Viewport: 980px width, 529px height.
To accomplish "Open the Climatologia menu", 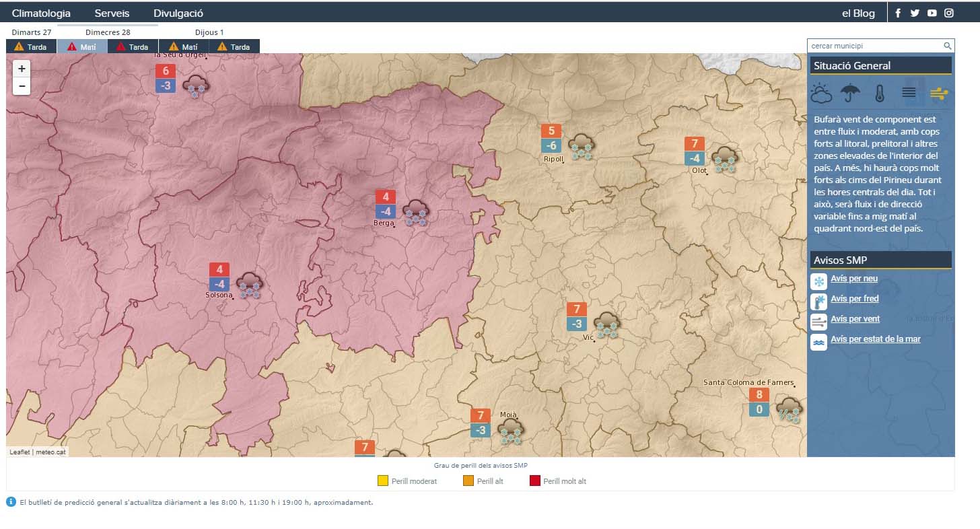I will point(41,13).
